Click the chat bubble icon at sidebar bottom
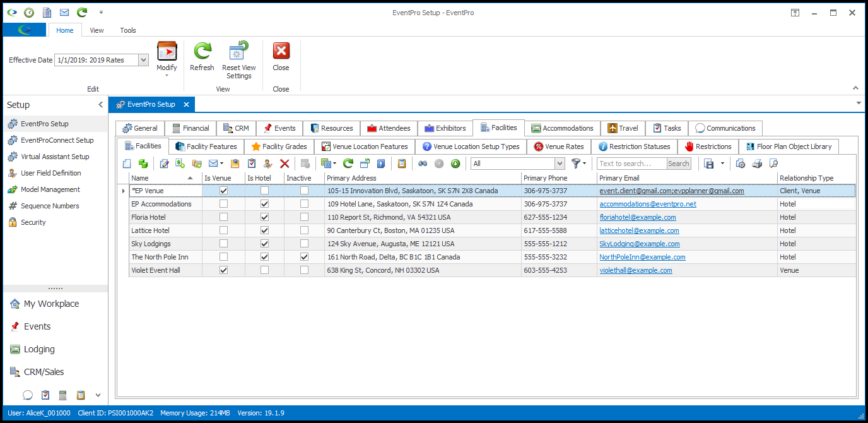The width and height of the screenshot is (868, 423). click(x=28, y=395)
